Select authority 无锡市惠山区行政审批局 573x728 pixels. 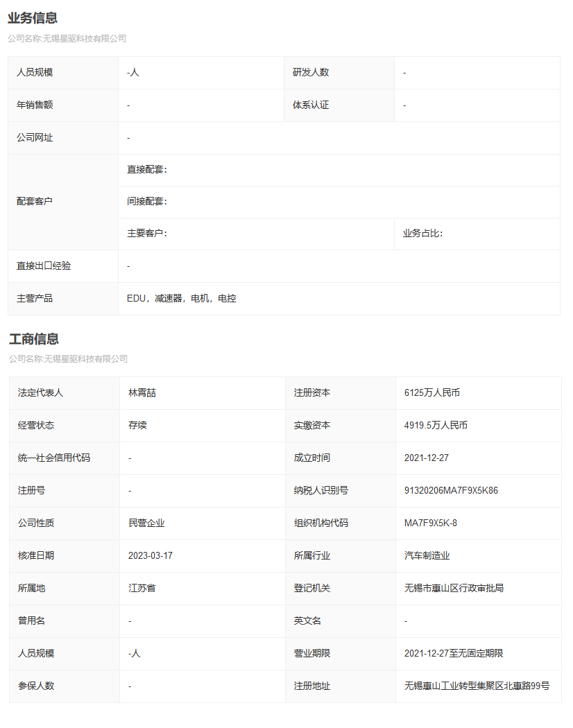point(454,588)
